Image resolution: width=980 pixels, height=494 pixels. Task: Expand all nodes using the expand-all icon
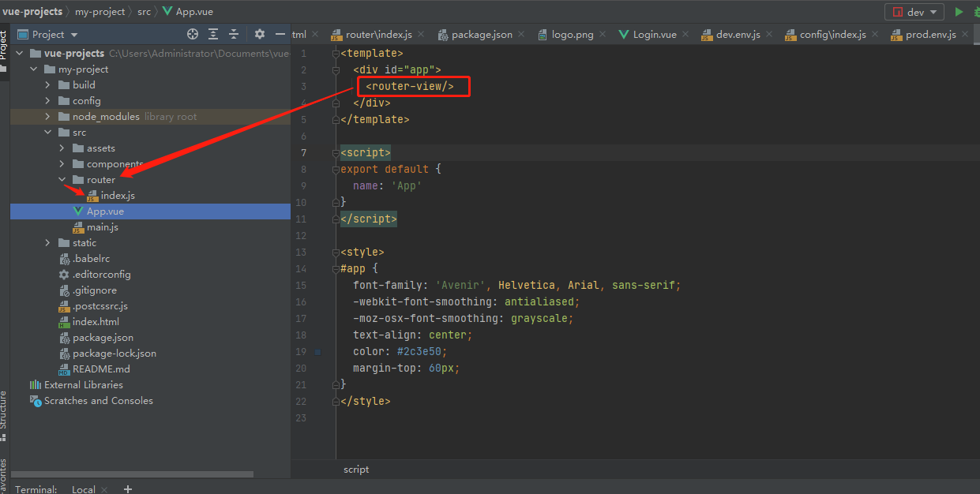[x=213, y=33]
